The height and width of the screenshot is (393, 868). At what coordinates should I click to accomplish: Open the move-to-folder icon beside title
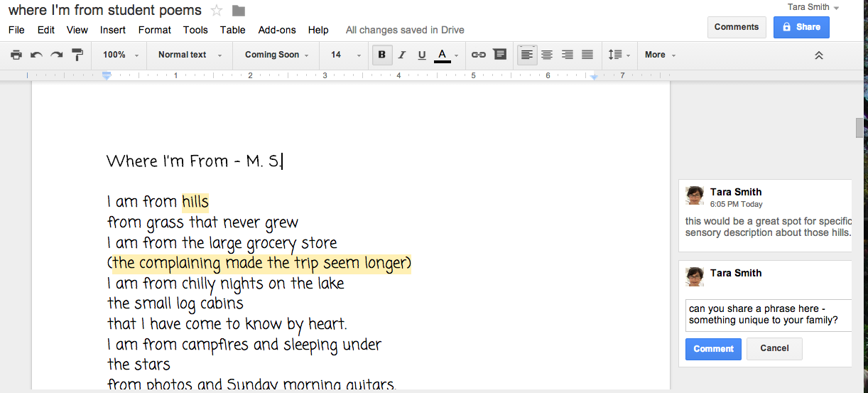coord(238,11)
